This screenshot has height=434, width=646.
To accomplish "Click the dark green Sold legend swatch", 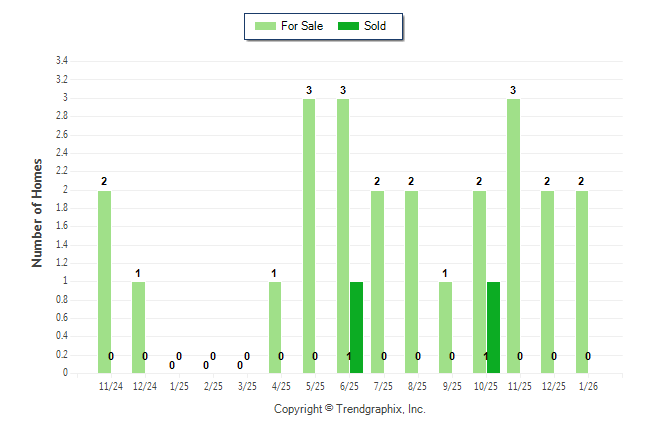I will tap(349, 26).
